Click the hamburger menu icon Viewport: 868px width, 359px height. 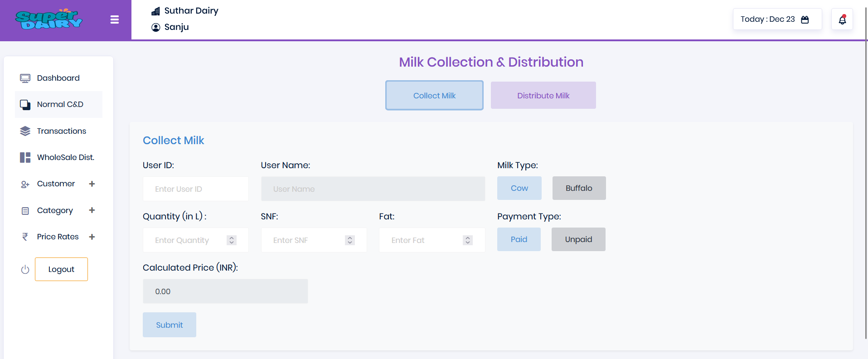[x=115, y=19]
